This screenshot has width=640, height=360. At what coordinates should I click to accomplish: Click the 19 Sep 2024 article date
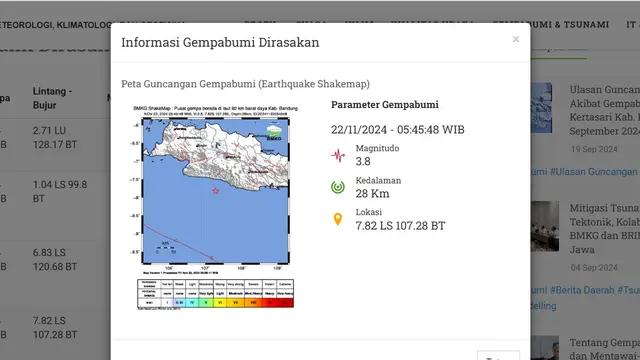[x=594, y=149]
